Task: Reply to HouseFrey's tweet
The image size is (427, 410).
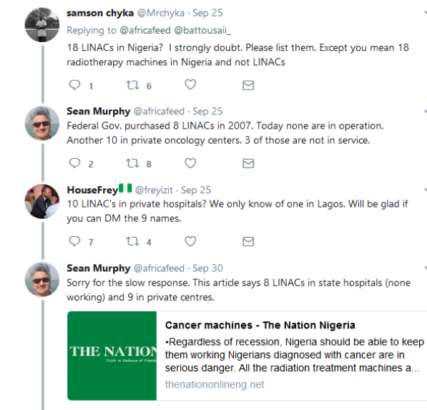Action: pos(75,241)
